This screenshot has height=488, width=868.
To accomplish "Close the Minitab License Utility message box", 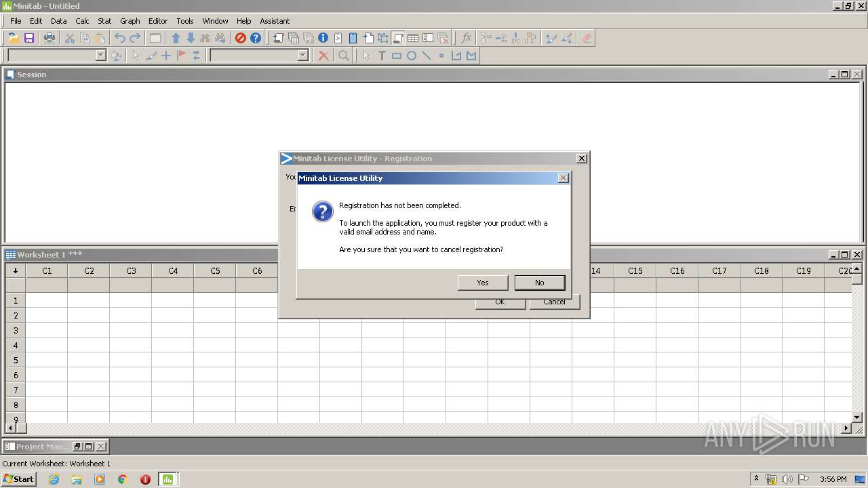I will coord(563,178).
